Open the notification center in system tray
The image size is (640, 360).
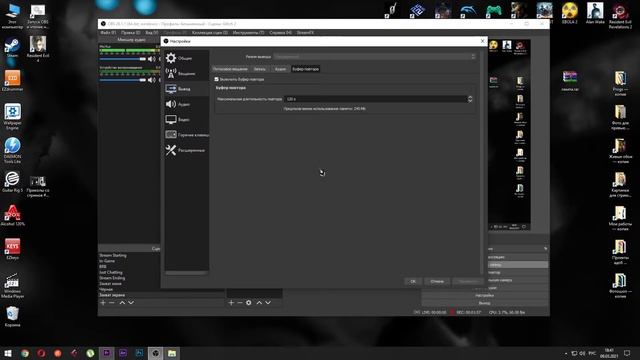click(x=627, y=353)
